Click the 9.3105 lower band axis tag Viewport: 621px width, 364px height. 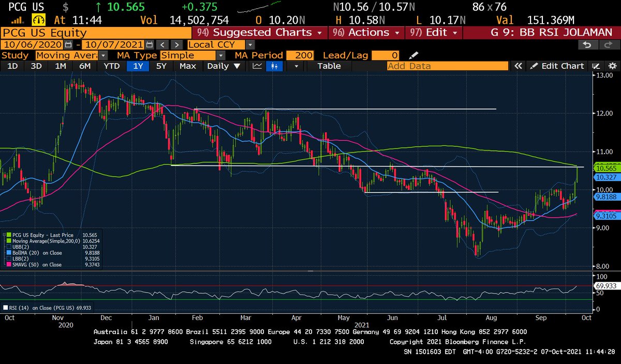click(x=607, y=216)
